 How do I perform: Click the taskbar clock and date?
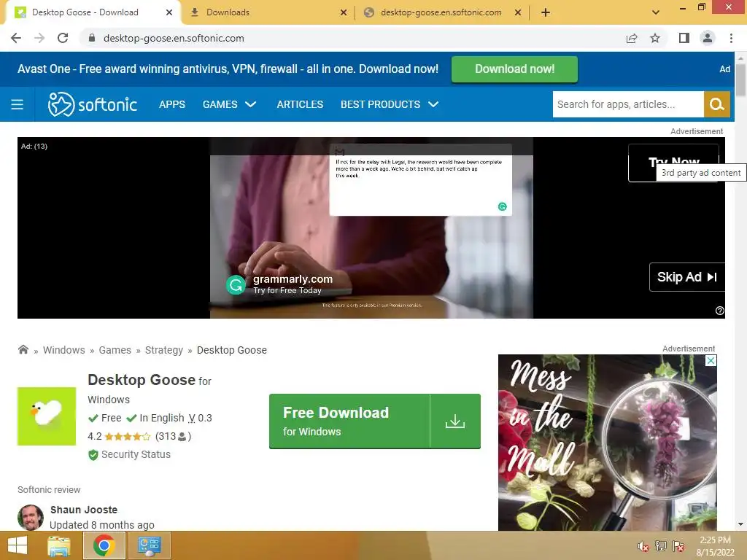click(x=715, y=546)
